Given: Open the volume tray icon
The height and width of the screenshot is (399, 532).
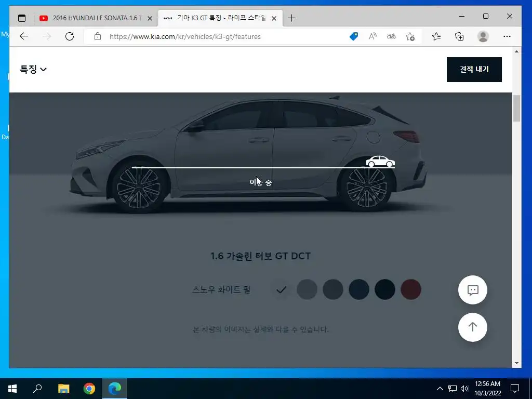Looking at the screenshot, I should click(464, 389).
